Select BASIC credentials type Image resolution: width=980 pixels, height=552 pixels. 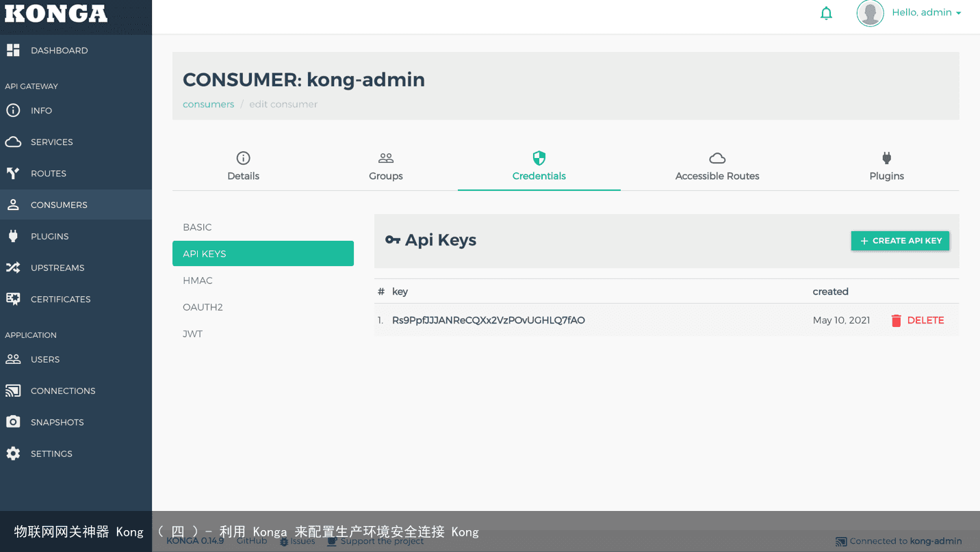pyautogui.click(x=263, y=227)
